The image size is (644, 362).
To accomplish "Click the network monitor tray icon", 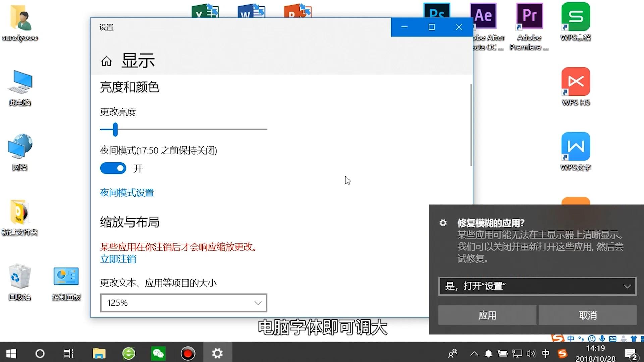I will coord(517,353).
